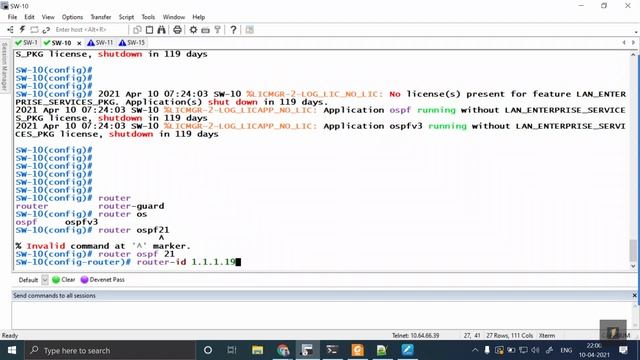Switch to the SW-15 session tab

pyautogui.click(x=132, y=42)
